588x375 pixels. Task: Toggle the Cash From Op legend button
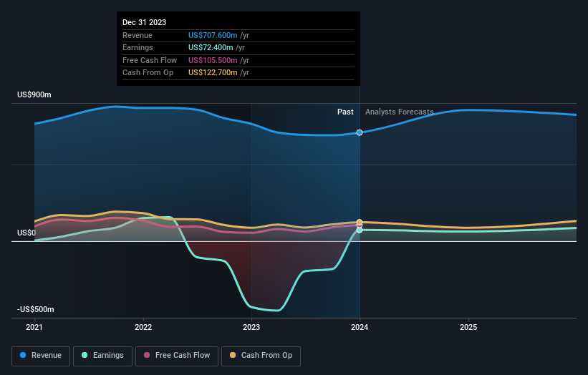pyautogui.click(x=261, y=356)
